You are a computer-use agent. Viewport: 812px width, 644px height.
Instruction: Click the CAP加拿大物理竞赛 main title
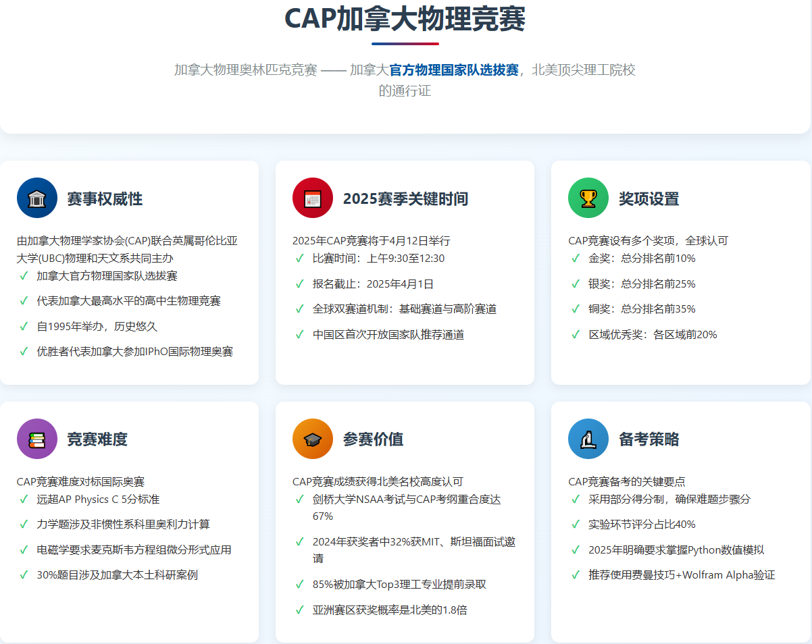coord(405,18)
